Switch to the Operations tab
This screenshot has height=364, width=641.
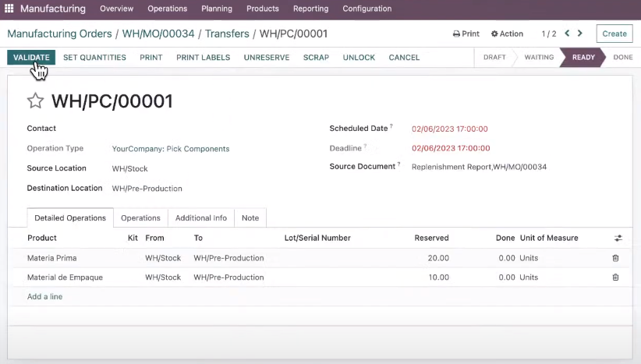click(140, 218)
